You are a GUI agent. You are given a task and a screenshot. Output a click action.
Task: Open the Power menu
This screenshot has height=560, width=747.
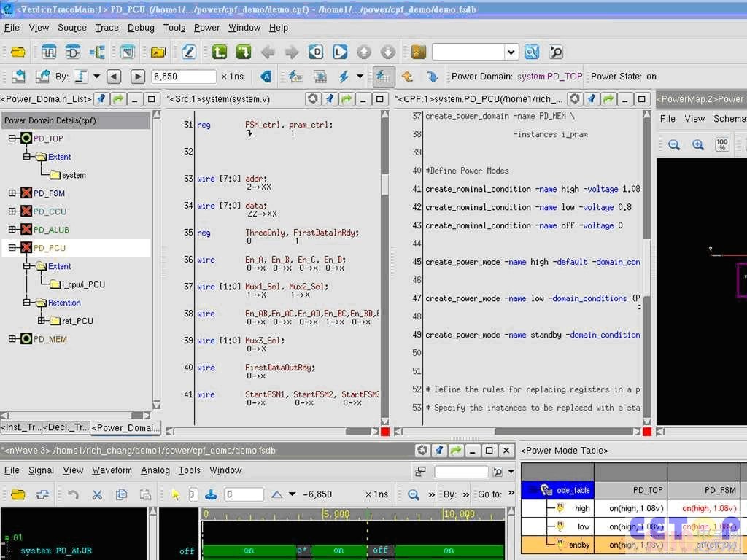[206, 28]
